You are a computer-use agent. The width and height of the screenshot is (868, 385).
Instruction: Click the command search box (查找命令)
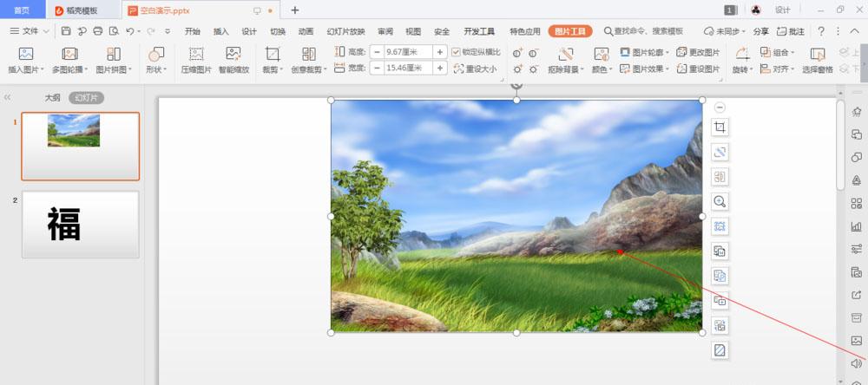pyautogui.click(x=644, y=31)
